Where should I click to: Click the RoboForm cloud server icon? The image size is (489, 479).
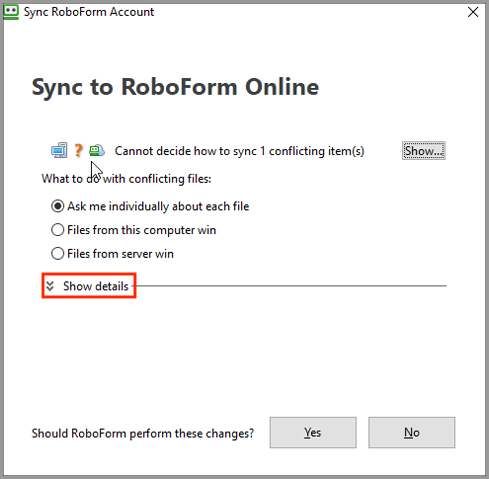pyautogui.click(x=97, y=150)
